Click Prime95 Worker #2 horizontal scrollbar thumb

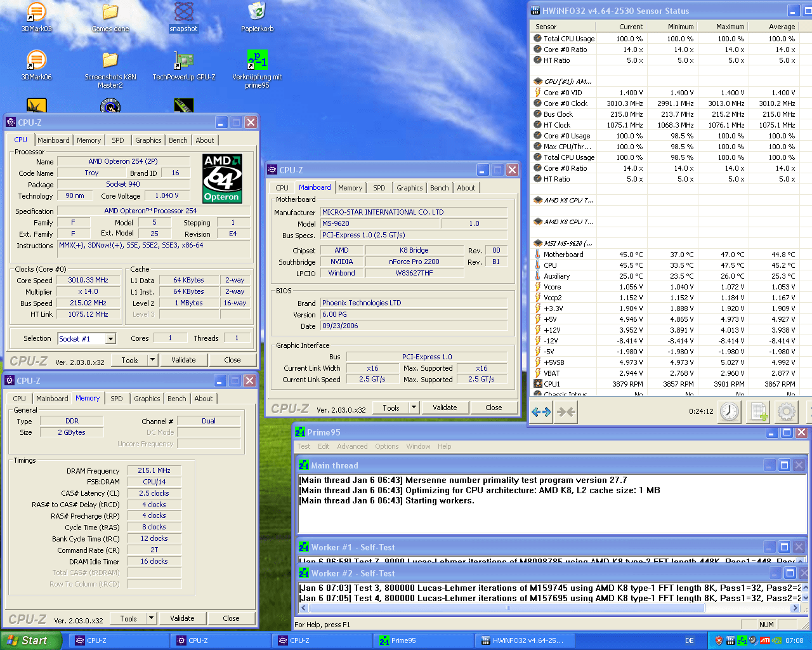tap(507, 608)
